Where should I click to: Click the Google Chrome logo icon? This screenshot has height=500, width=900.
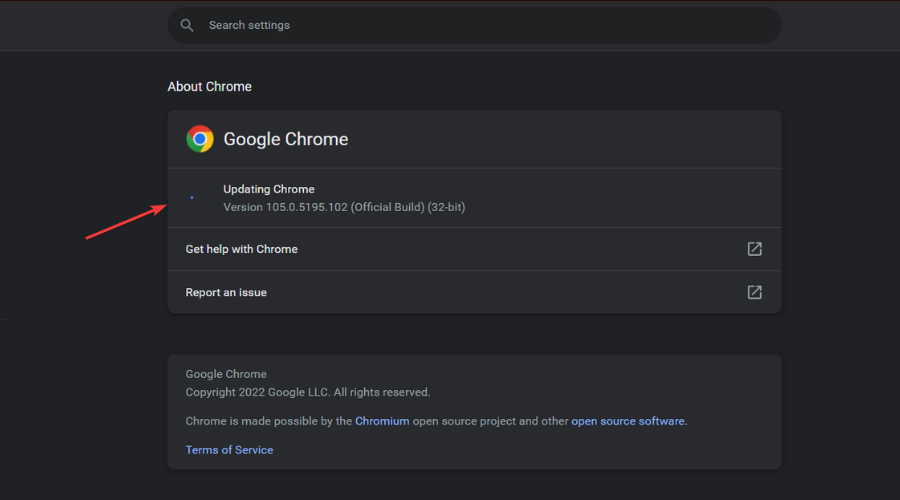[x=200, y=139]
